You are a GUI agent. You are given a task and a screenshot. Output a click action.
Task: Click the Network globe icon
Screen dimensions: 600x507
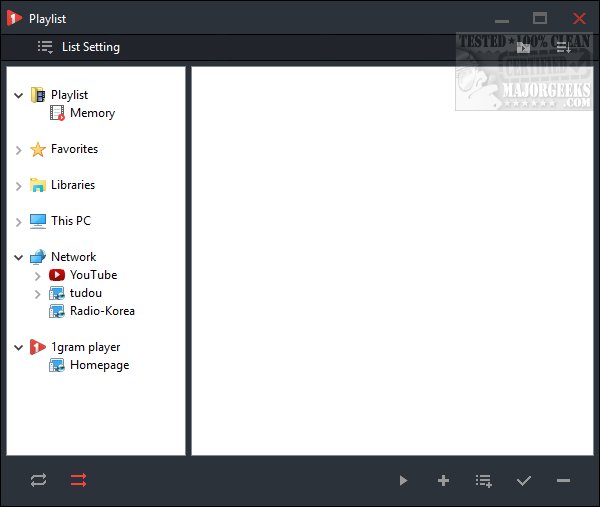pyautogui.click(x=38, y=257)
